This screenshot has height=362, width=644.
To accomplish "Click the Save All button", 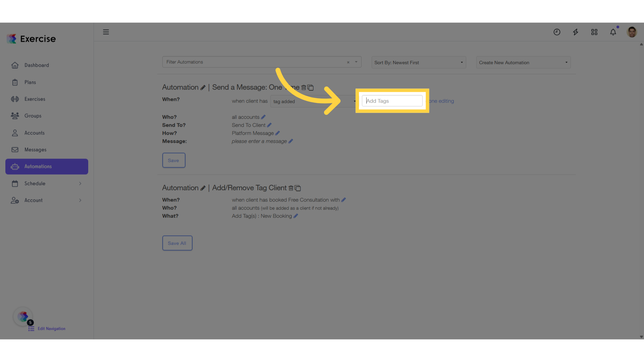I will 177,243.
